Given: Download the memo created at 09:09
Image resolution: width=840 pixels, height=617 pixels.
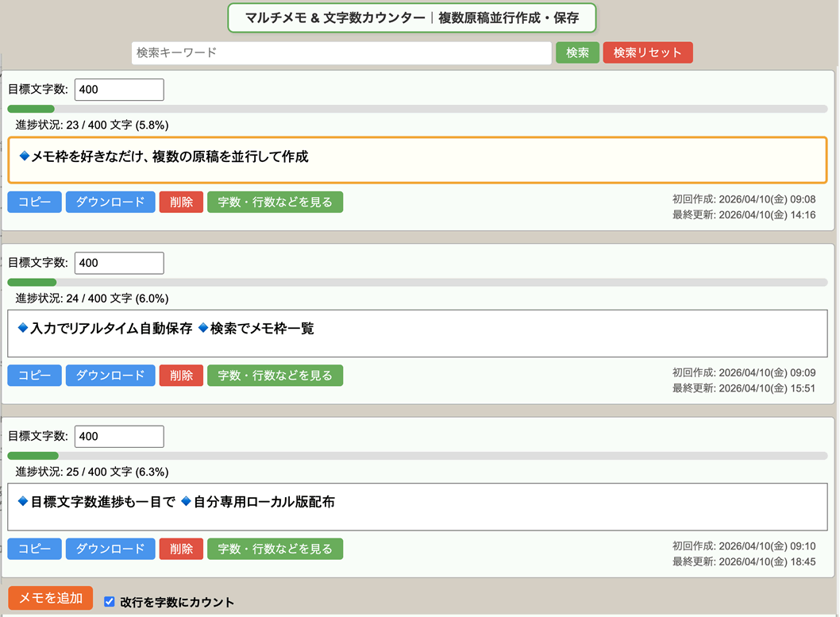Looking at the screenshot, I should 110,376.
